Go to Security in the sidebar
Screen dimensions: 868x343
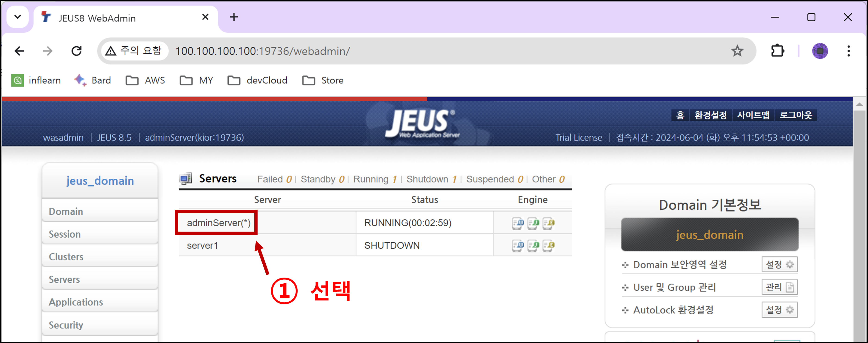coord(66,325)
